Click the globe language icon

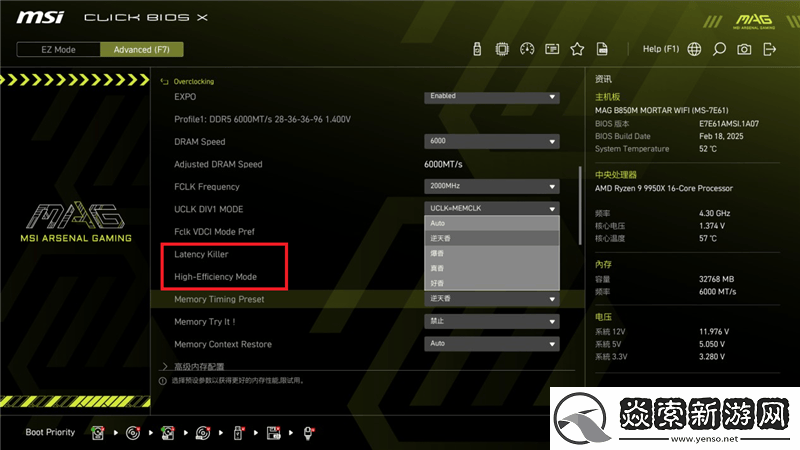[693, 49]
